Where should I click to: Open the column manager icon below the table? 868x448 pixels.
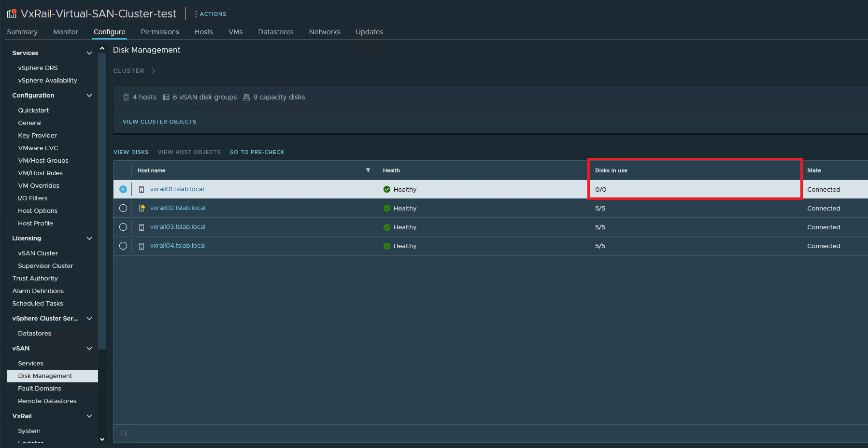(124, 434)
